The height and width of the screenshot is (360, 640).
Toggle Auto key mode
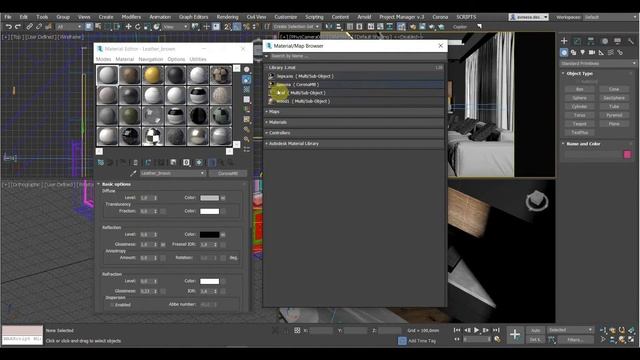click(536, 330)
